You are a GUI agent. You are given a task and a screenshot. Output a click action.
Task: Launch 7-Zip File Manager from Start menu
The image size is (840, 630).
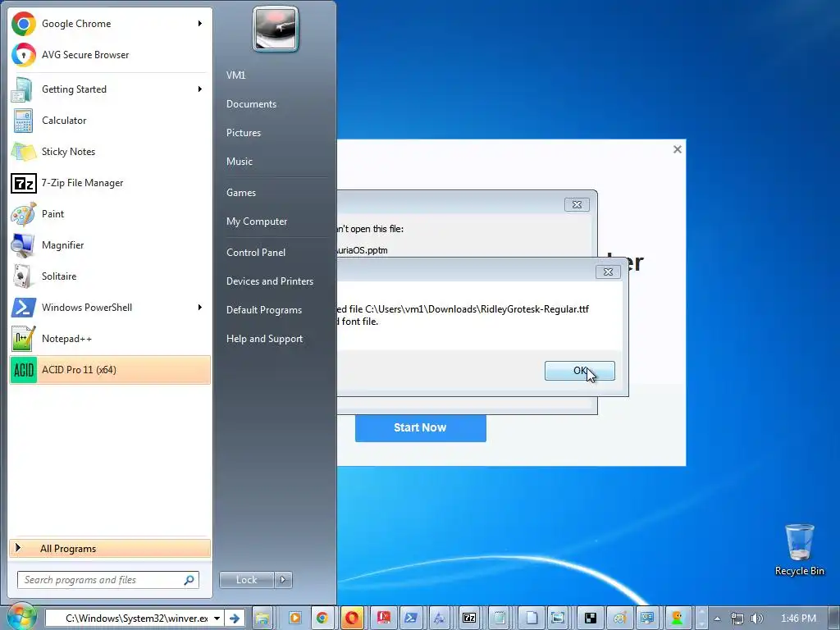pyautogui.click(x=110, y=183)
